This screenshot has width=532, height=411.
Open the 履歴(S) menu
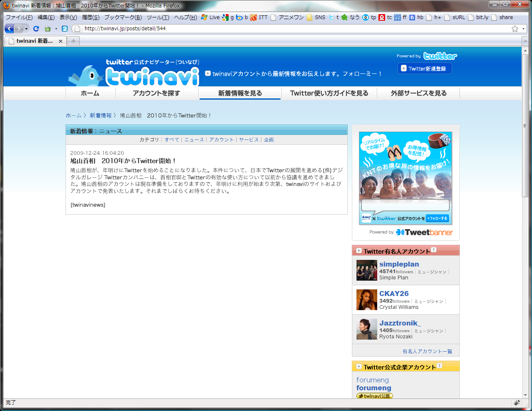[x=90, y=17]
